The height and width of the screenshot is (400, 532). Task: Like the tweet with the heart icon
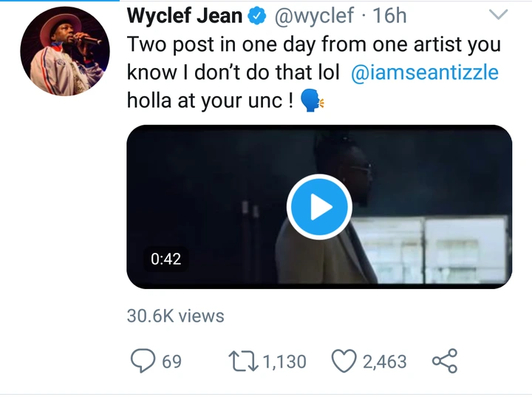[344, 361]
